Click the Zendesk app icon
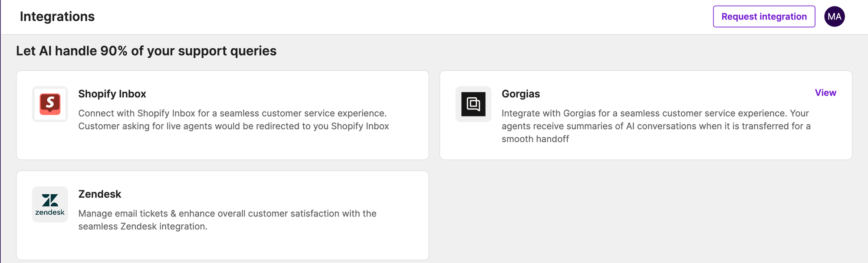868x263 pixels. click(x=49, y=204)
